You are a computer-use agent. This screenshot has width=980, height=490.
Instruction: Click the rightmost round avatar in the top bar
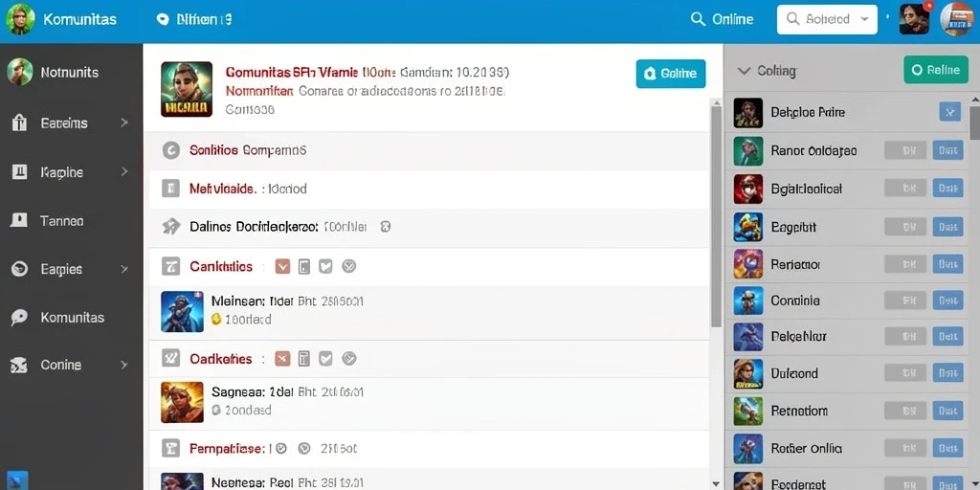[x=956, y=19]
